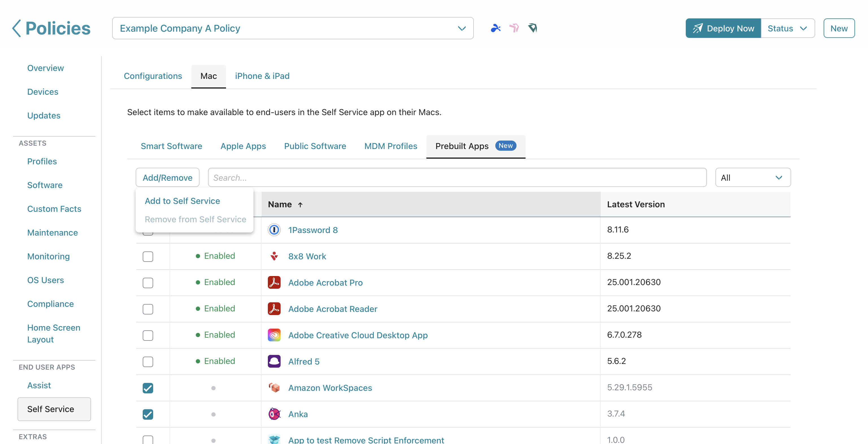Go to Updates in the sidebar
This screenshot has width=868, height=444.
[44, 116]
